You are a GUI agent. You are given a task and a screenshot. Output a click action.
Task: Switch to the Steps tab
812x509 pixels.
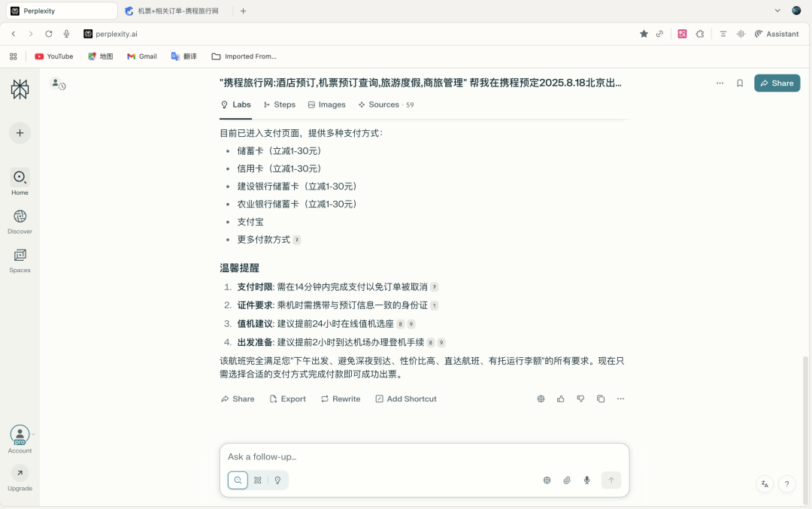tap(279, 105)
